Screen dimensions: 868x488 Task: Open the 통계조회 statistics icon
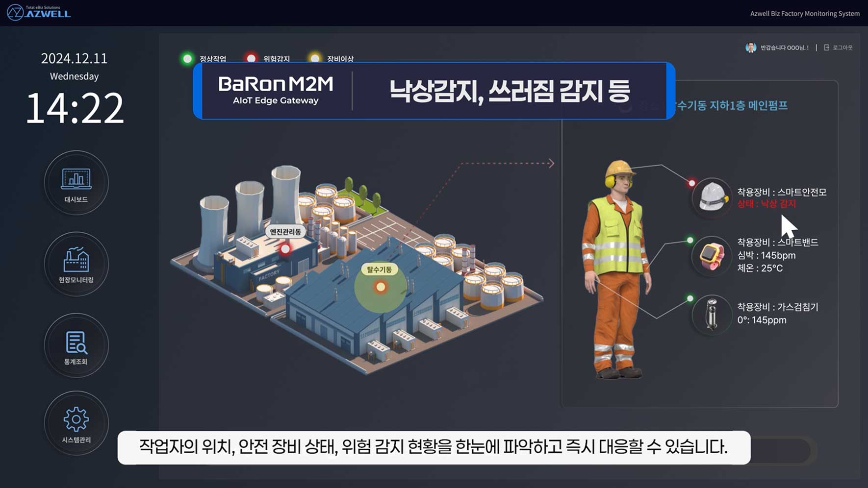click(x=76, y=345)
